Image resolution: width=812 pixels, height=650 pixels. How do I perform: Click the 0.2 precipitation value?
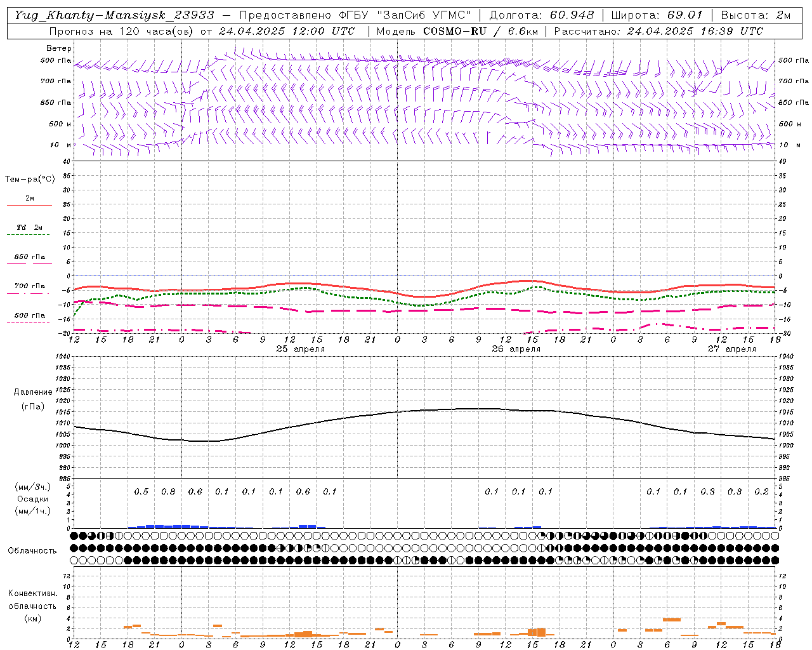[762, 491]
